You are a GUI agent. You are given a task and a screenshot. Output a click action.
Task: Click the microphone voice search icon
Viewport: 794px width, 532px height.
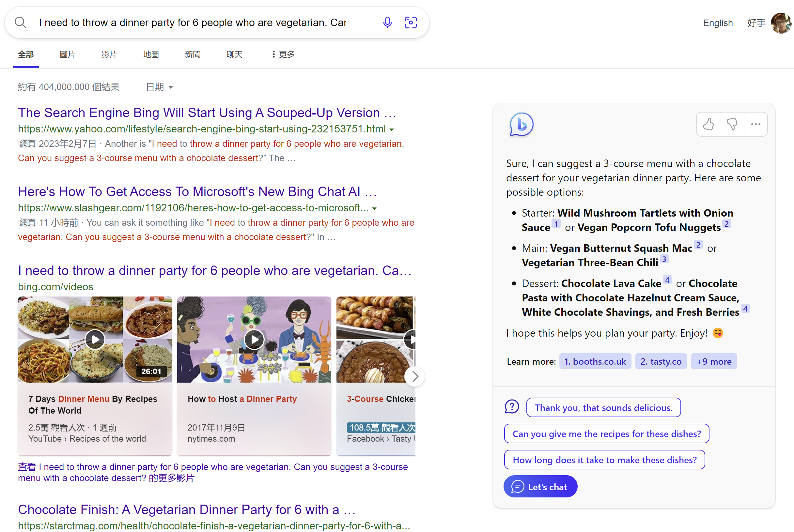coord(387,23)
